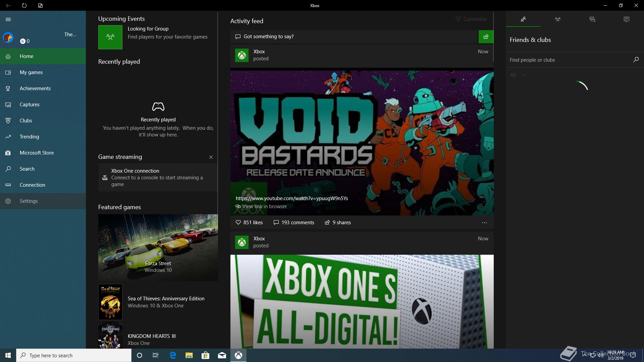Viewport: 644px width, 362px height.
Task: Select the Messages tab icon
Action: click(592, 19)
